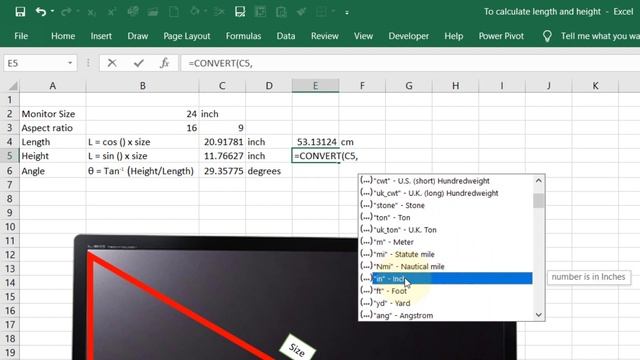This screenshot has width=640, height=360.
Task: Select column E header
Action: [316, 86]
